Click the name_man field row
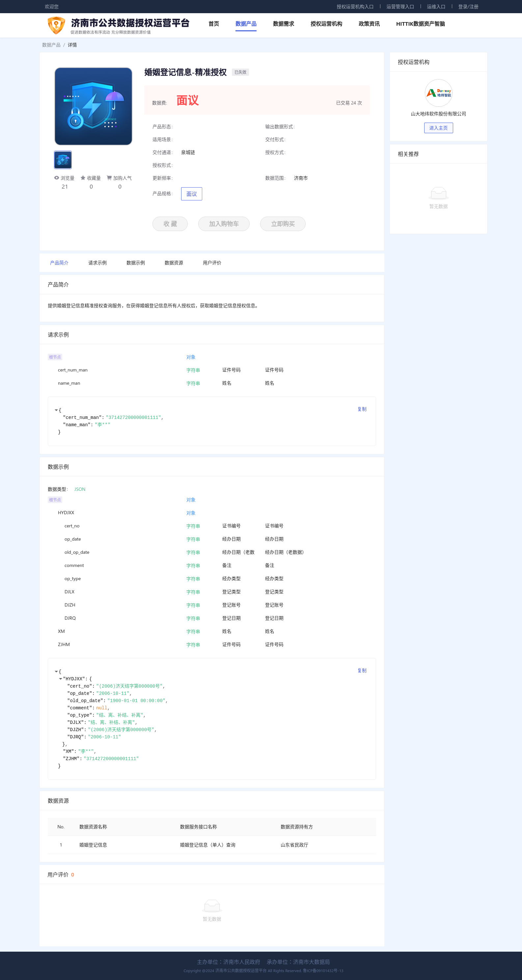The width and height of the screenshot is (522, 980). click(x=212, y=383)
